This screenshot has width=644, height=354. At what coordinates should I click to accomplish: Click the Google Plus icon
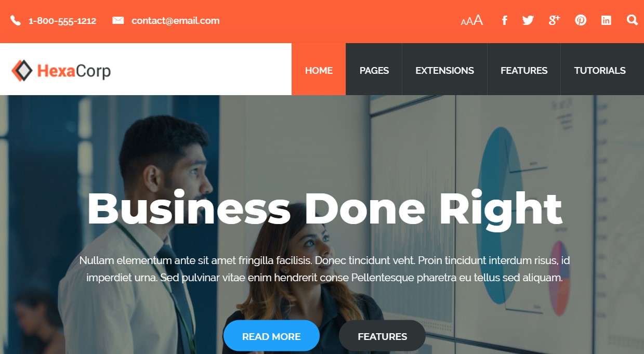[x=555, y=20]
